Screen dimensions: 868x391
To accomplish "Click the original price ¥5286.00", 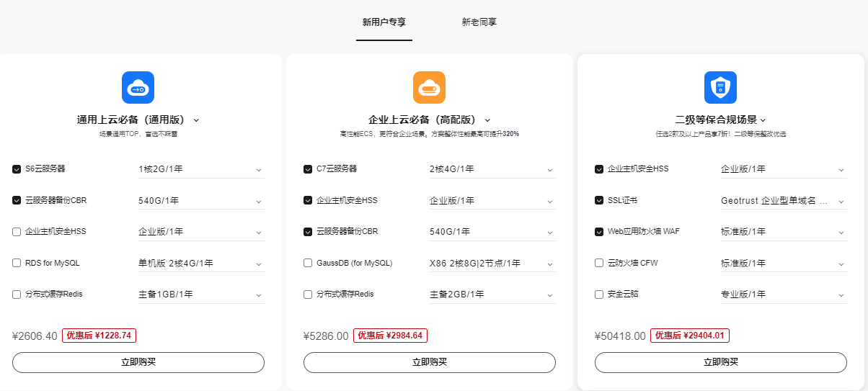I will click(x=326, y=336).
